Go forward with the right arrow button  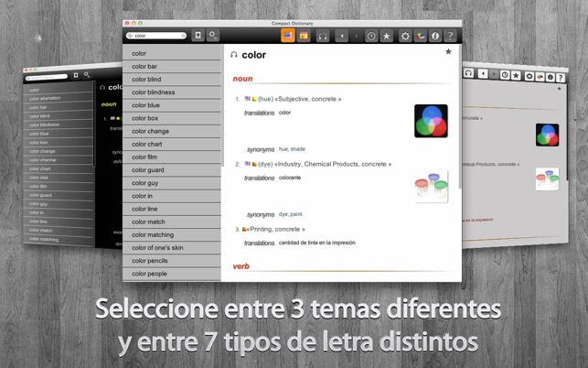[x=357, y=36]
